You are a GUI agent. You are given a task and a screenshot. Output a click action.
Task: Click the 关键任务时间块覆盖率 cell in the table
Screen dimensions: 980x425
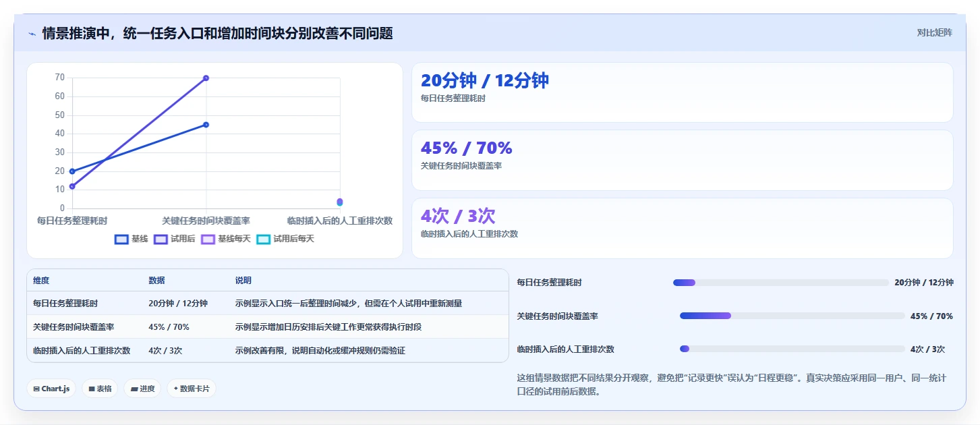(74, 327)
